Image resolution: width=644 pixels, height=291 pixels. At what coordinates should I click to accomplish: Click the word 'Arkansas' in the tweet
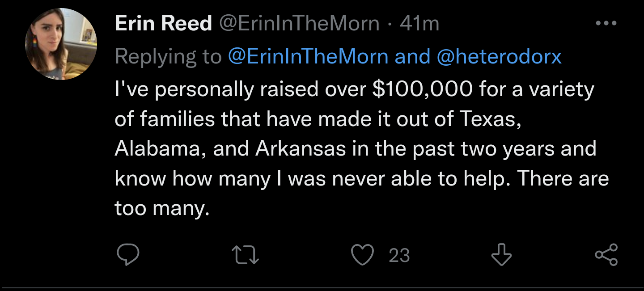click(301, 149)
